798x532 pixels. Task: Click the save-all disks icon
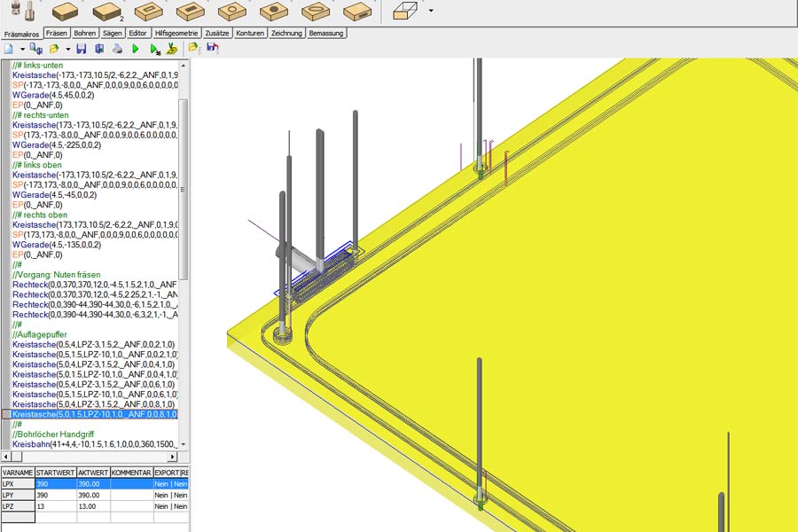(99, 49)
